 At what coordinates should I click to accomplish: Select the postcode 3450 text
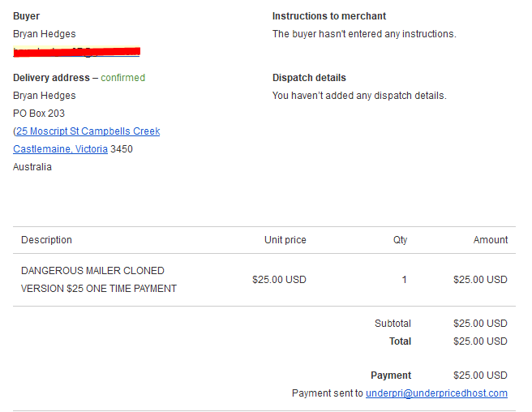click(x=122, y=149)
